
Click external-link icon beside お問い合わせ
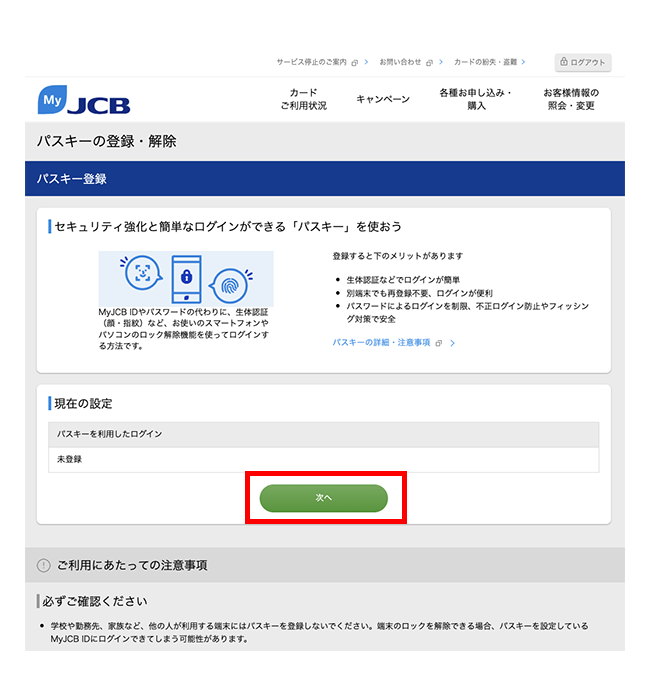tap(429, 63)
